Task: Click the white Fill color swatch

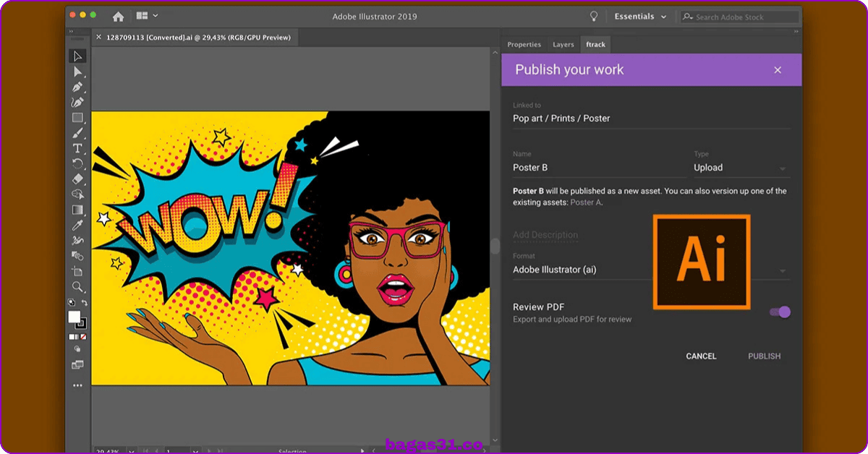Action: point(74,317)
